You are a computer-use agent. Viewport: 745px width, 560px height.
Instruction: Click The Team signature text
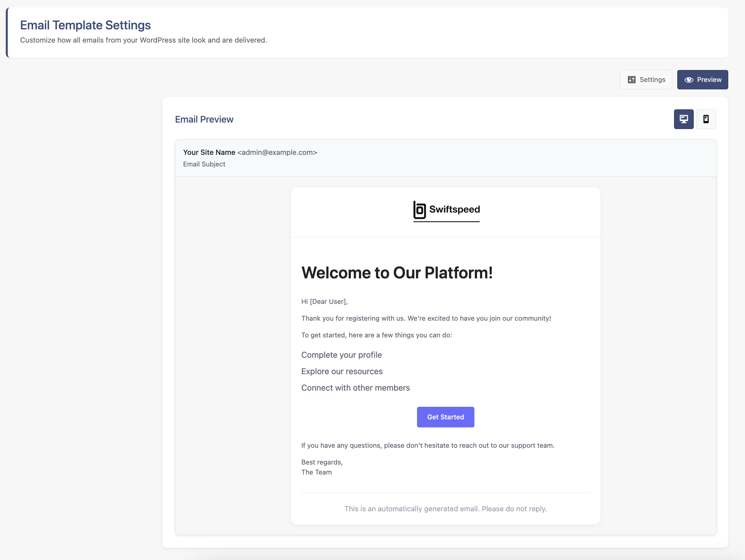click(x=316, y=472)
